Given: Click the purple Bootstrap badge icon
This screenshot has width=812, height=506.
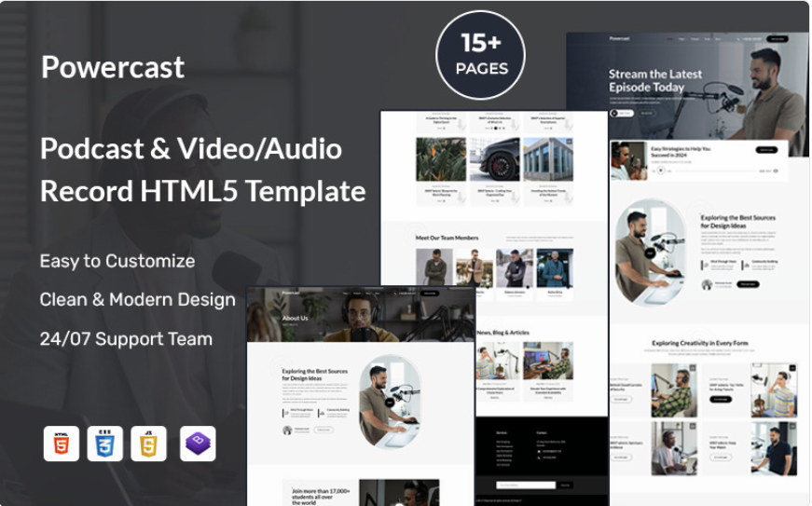Looking at the screenshot, I should (198, 444).
